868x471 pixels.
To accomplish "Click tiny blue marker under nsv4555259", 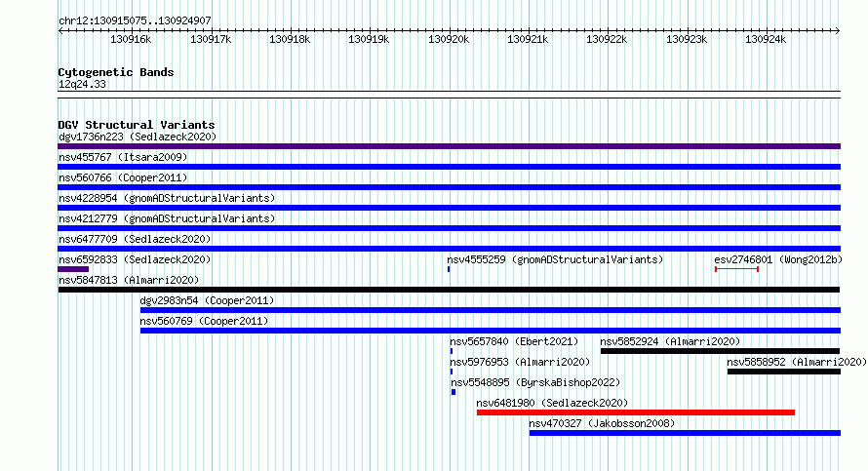I will (449, 269).
